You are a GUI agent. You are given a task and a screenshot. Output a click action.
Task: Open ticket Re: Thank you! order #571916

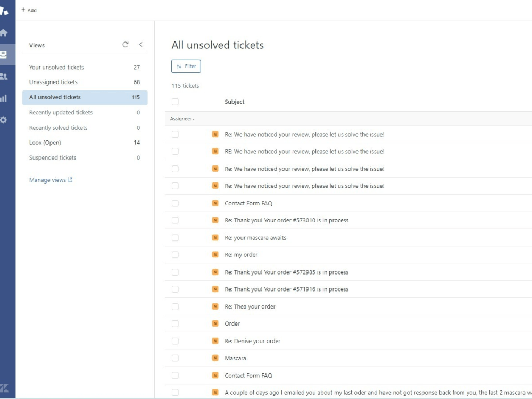click(x=286, y=289)
